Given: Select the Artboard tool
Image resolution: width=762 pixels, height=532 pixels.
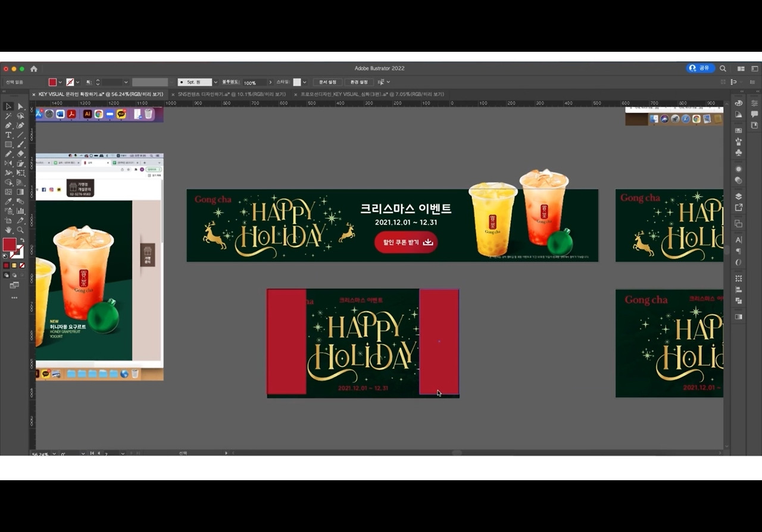Looking at the screenshot, I should point(8,220).
